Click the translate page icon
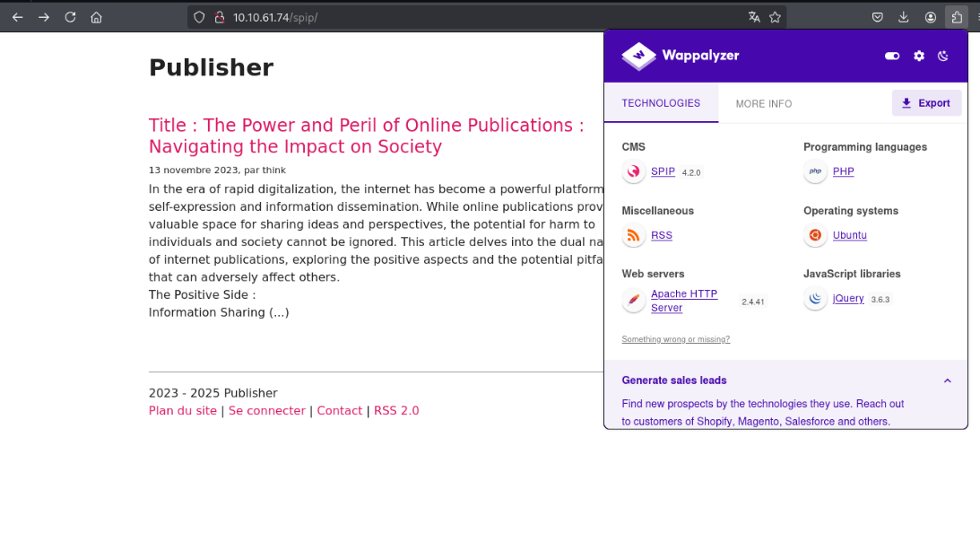 pyautogui.click(x=754, y=17)
